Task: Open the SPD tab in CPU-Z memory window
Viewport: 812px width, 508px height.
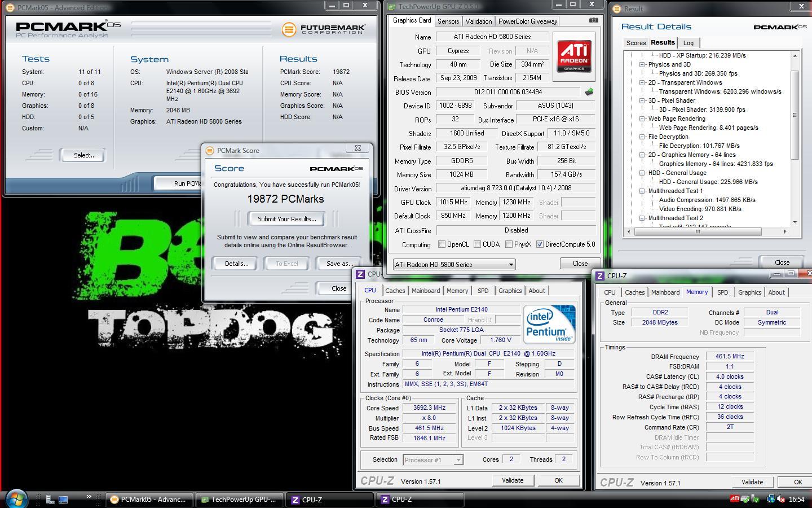Action: point(722,292)
